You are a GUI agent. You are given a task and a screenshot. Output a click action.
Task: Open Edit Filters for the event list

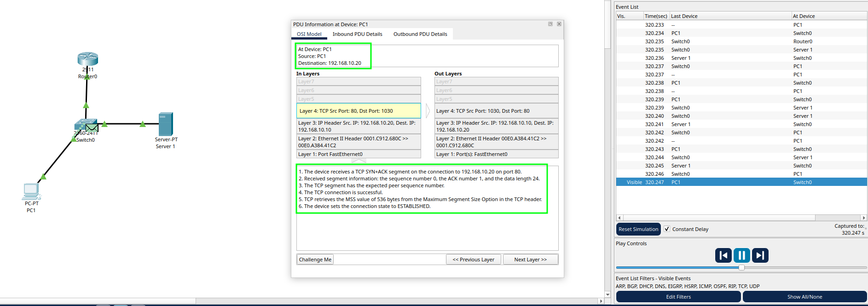[678, 297]
